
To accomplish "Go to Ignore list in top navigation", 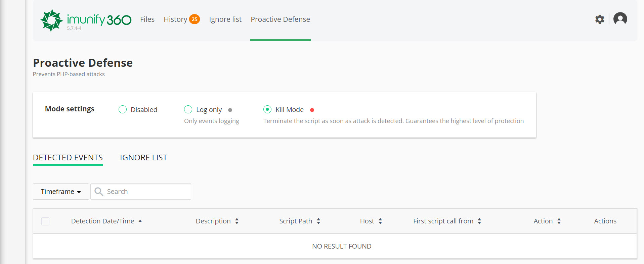I will [x=225, y=19].
